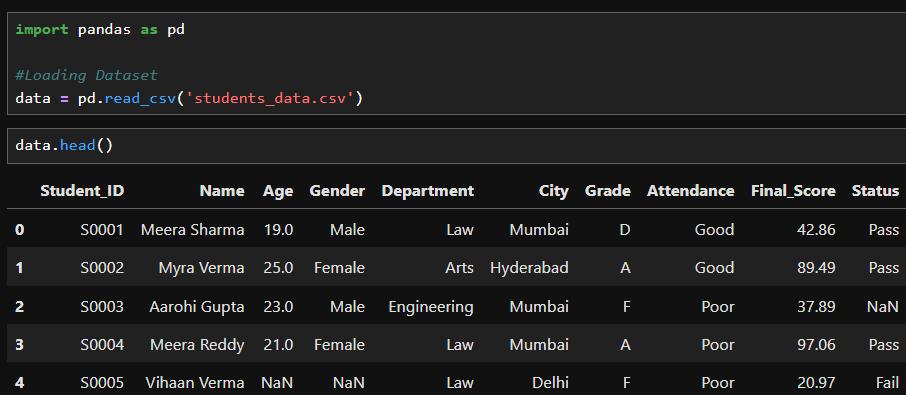Click the Final_Score column header
The height and width of the screenshot is (395, 906).
[x=793, y=191]
